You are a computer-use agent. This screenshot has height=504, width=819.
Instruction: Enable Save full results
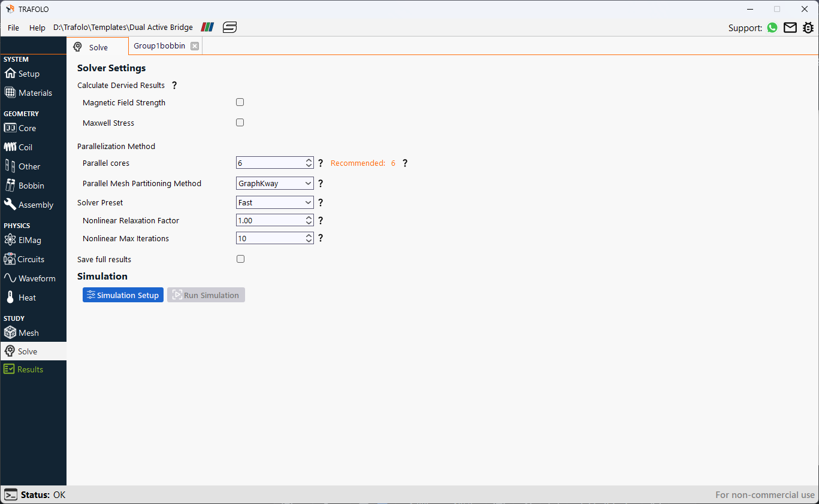(x=240, y=259)
